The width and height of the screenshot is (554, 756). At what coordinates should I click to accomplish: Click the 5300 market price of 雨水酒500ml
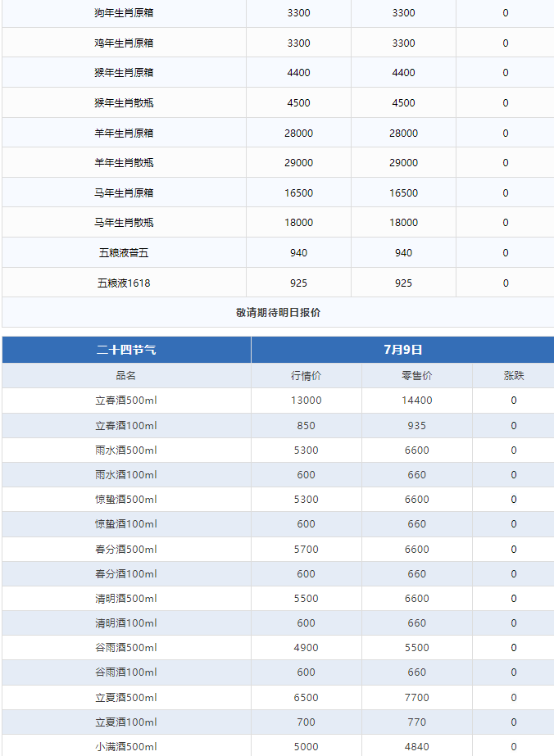tap(306, 450)
